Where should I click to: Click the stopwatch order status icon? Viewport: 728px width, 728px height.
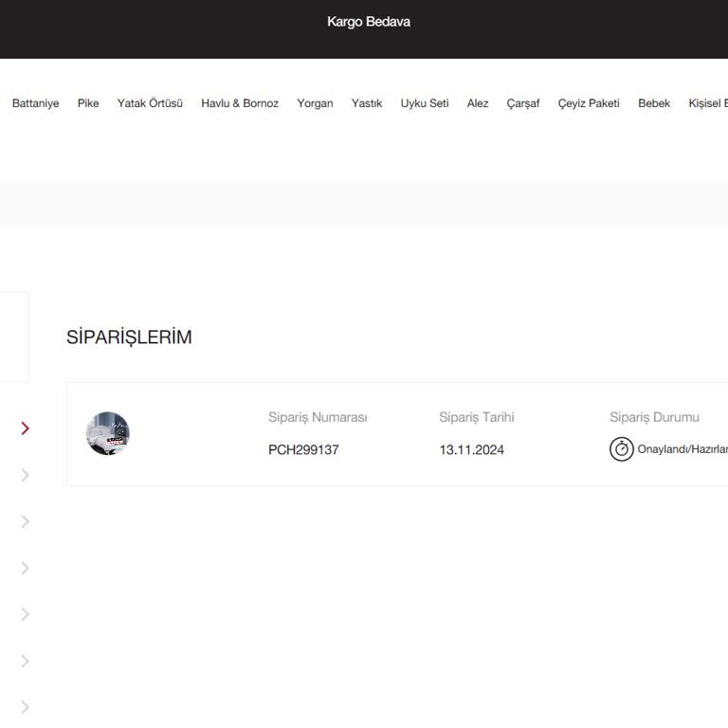click(621, 449)
